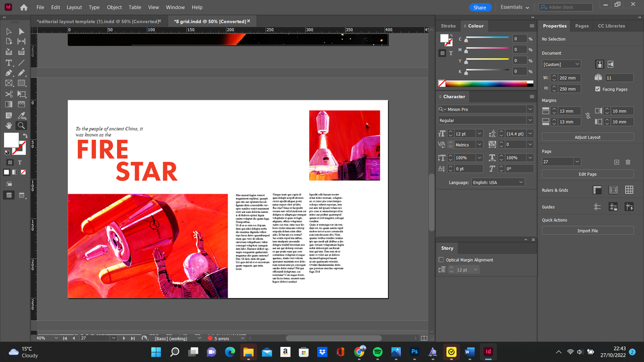Swap fill and stroke in Tools panel
Screen dimensions: 644x362
click(x=25, y=136)
